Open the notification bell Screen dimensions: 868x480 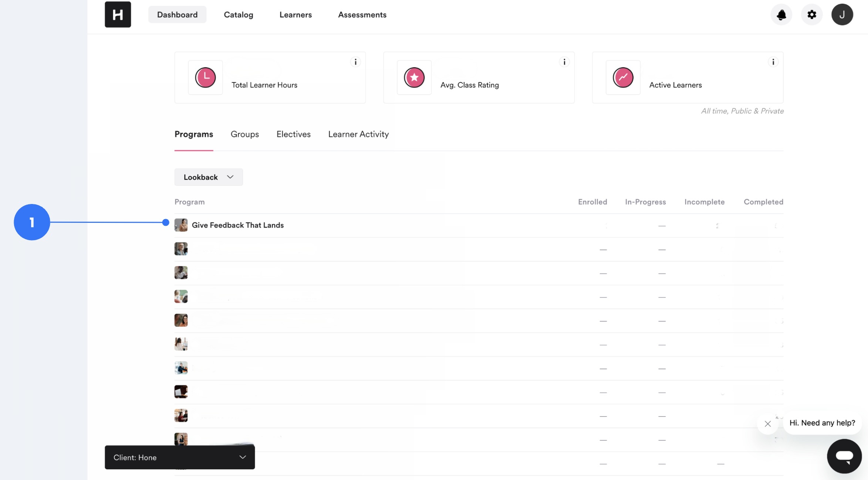click(x=781, y=14)
